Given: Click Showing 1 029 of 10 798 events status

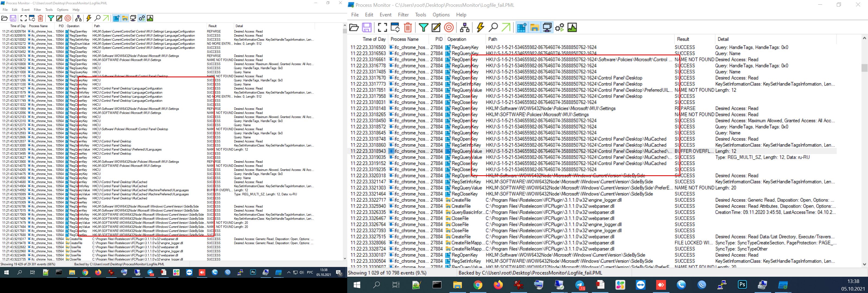Looking at the screenshot, I should [387, 273].
